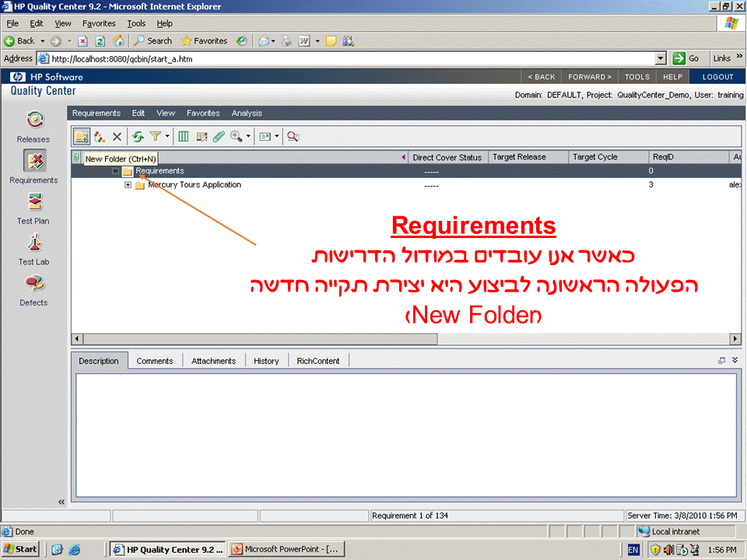The height and width of the screenshot is (560, 747).
Task: Collapse the Requirements root folder
Action: click(115, 170)
